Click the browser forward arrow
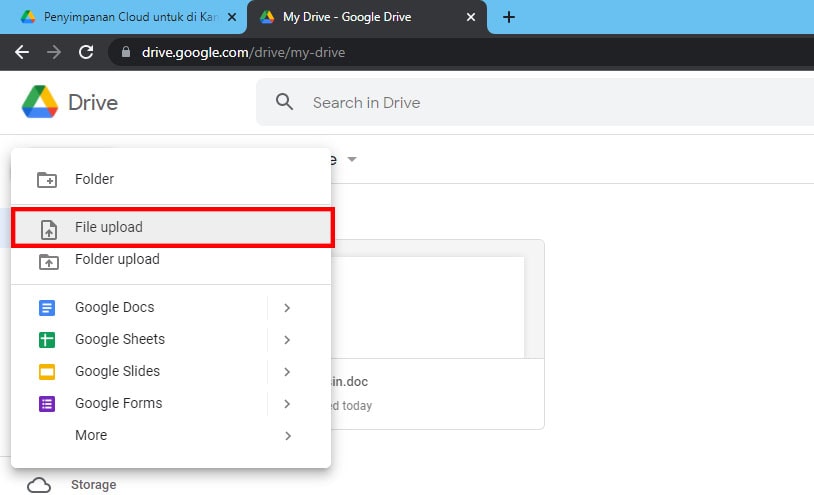Screen dimensions: 814x495 point(54,52)
